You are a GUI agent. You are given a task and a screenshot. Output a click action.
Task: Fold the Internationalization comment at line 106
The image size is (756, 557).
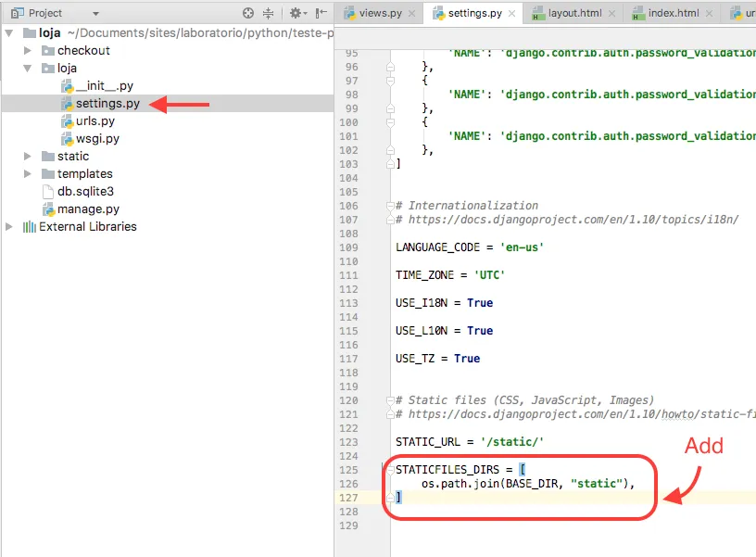tap(391, 206)
